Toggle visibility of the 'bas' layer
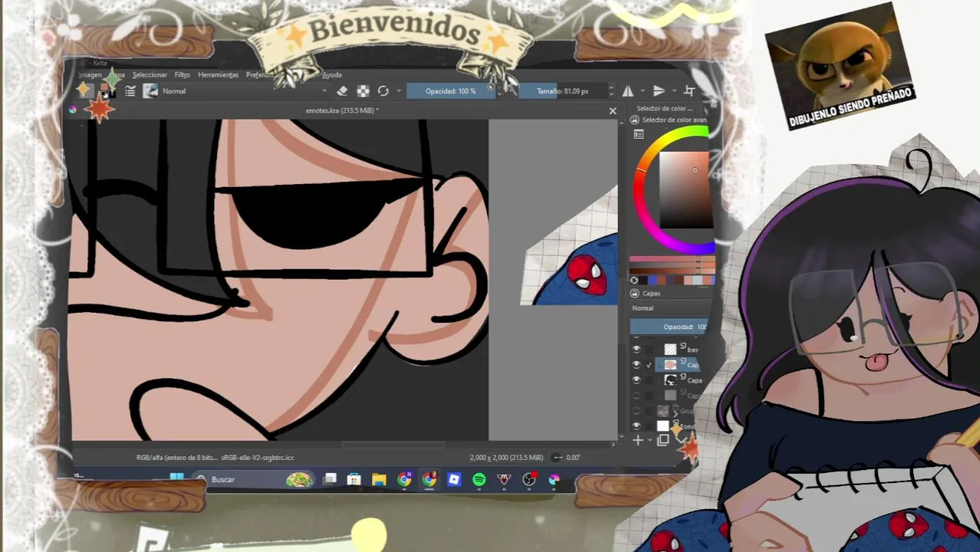The image size is (980, 552). [636, 349]
